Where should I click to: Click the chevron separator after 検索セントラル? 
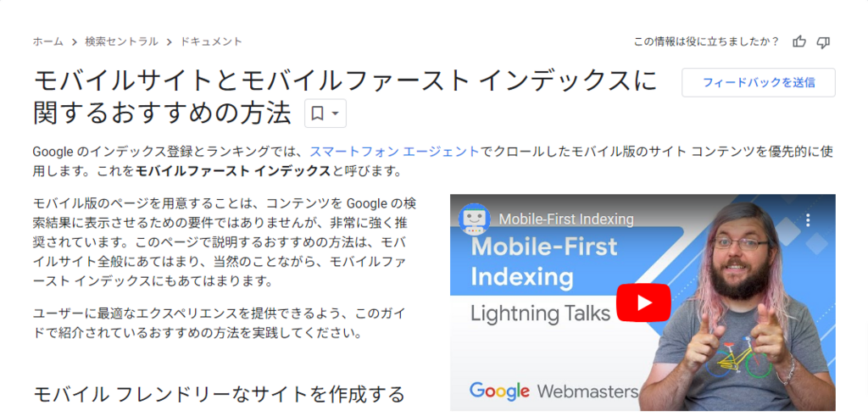(x=169, y=42)
